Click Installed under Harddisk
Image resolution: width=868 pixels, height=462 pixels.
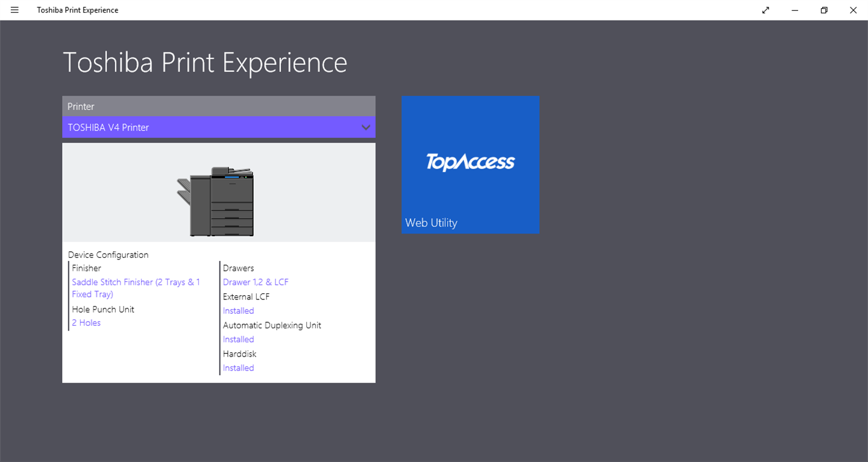click(238, 368)
